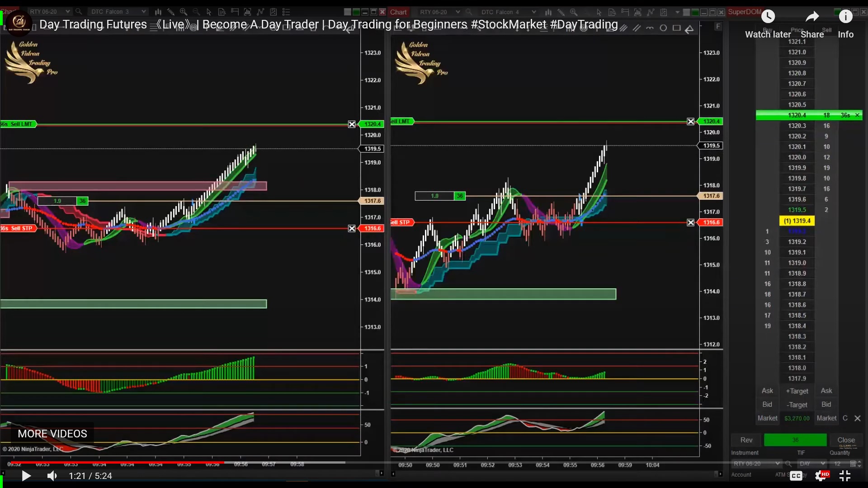The height and width of the screenshot is (488, 868).
Task: Click the -Target button
Action: click(x=797, y=405)
